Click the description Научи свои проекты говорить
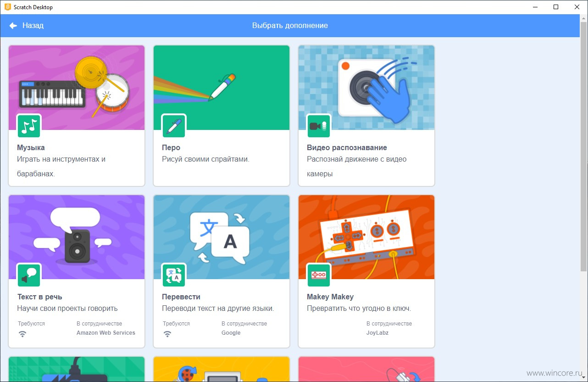 point(67,309)
